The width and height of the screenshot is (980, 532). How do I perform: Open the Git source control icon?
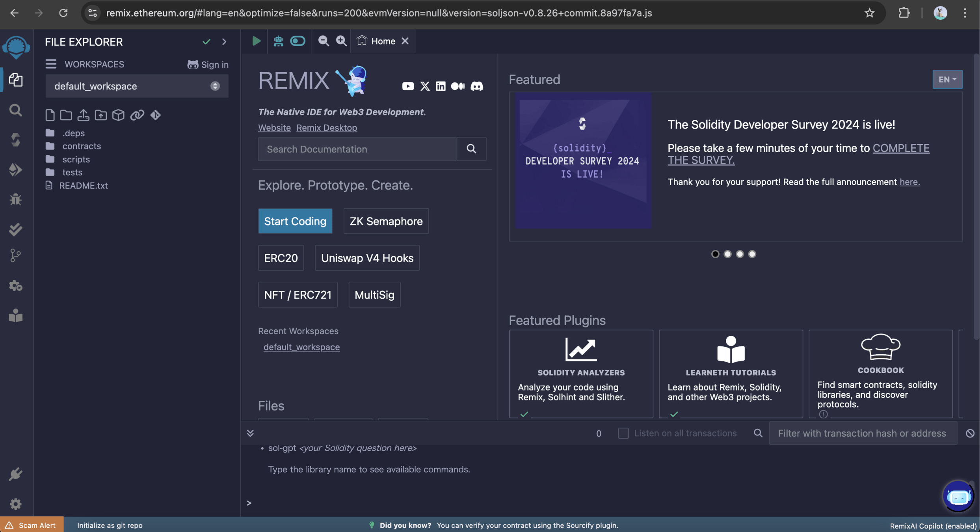[x=15, y=255]
